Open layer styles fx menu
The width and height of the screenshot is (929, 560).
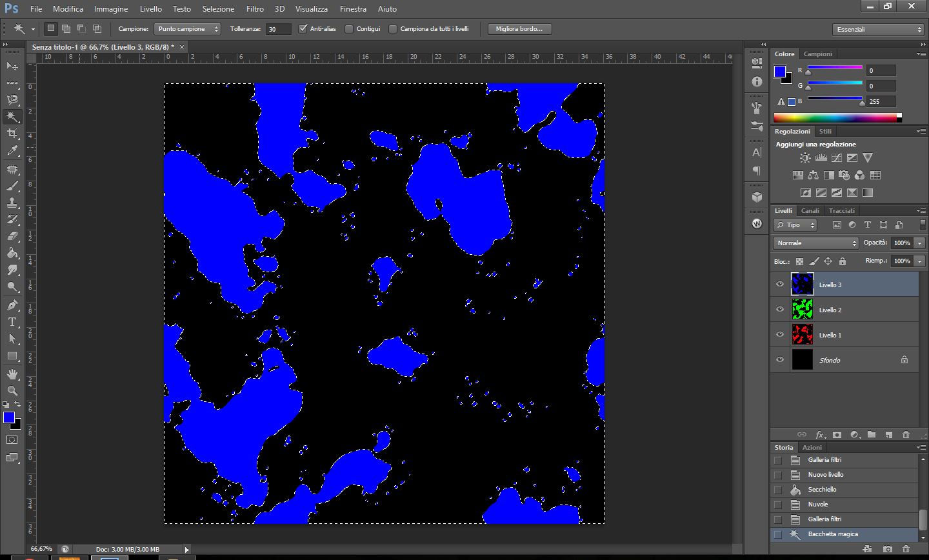coord(820,435)
